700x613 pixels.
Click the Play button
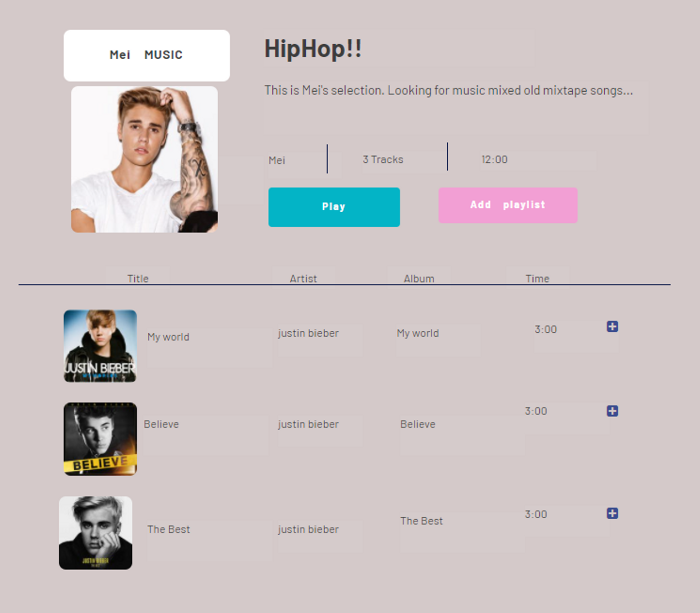click(x=334, y=207)
